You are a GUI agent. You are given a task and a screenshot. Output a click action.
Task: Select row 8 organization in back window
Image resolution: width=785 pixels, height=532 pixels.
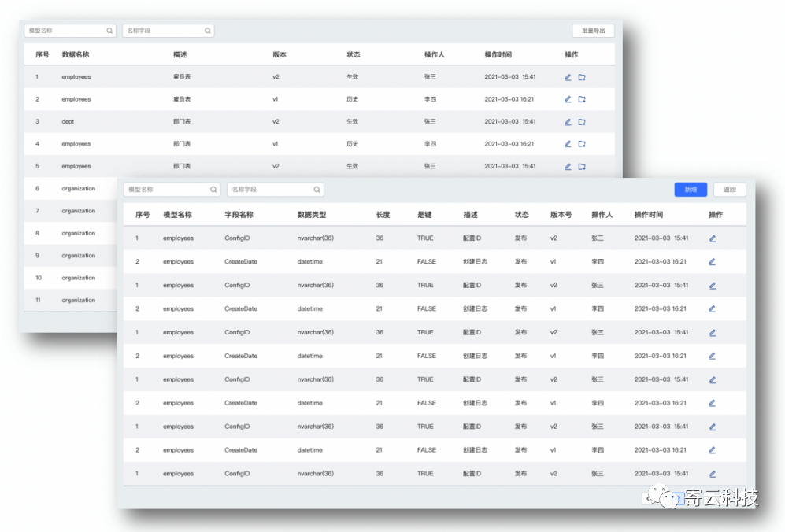[71, 233]
